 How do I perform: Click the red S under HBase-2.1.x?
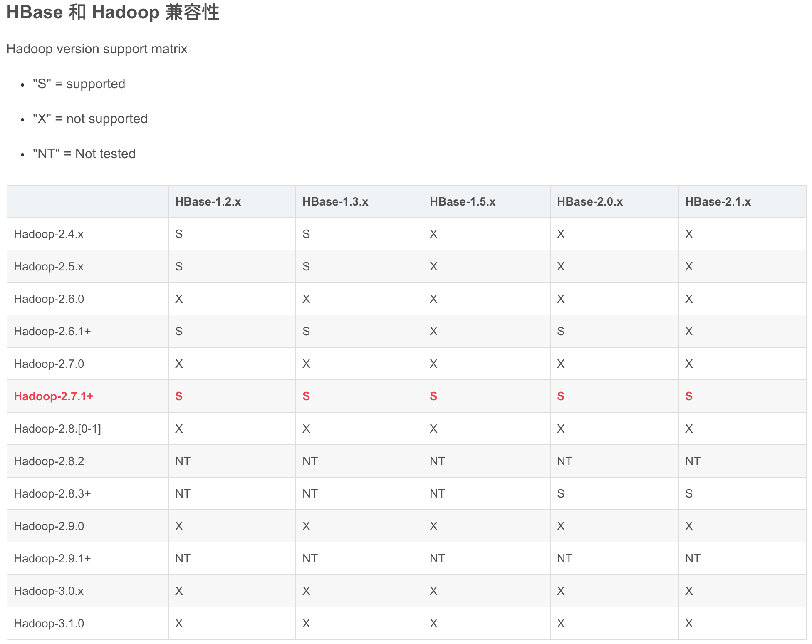(x=689, y=396)
